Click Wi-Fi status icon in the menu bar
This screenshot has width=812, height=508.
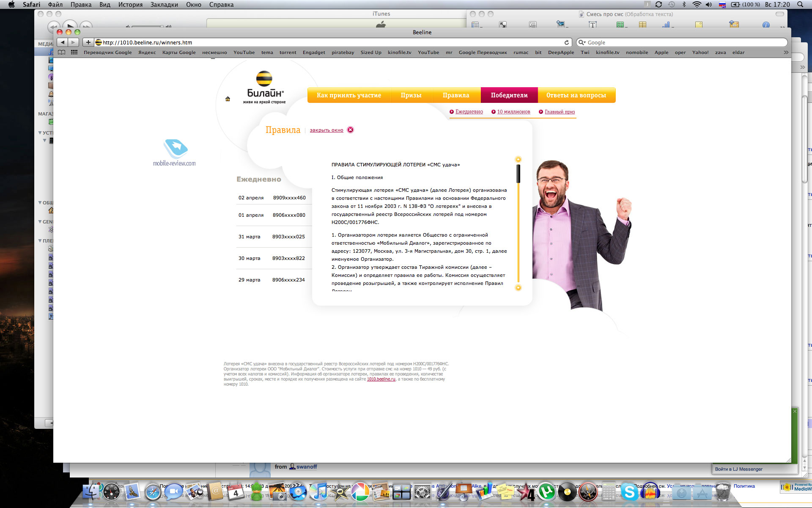(x=697, y=4)
